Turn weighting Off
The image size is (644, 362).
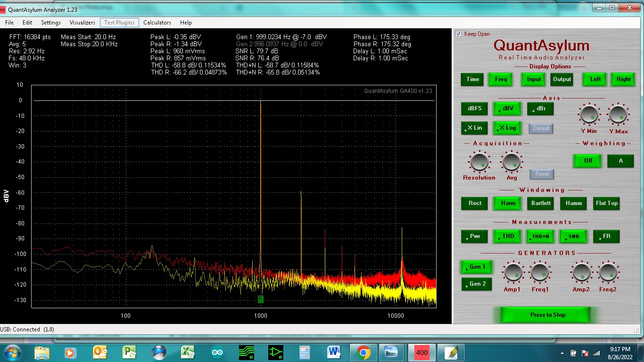coord(588,161)
